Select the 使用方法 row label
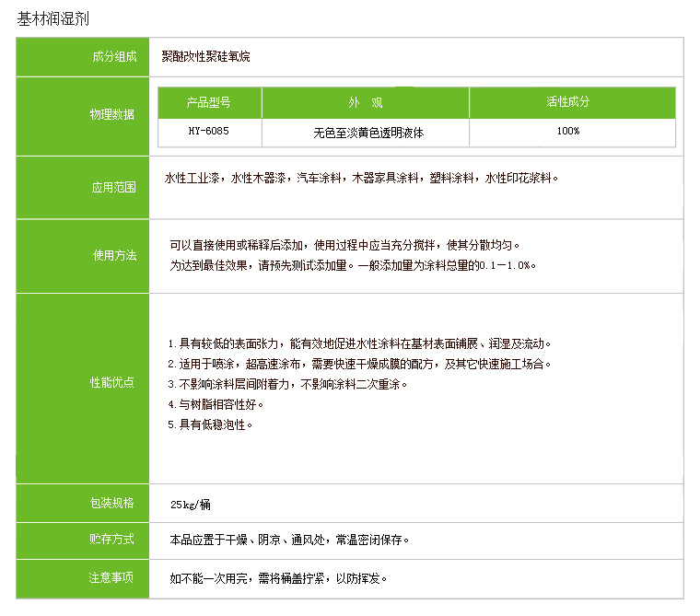 click(112, 256)
